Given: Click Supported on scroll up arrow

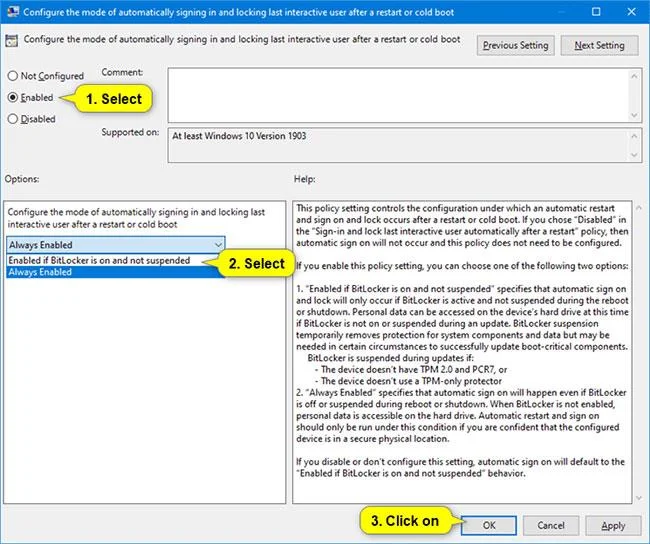Looking at the screenshot, I should 634,136.
